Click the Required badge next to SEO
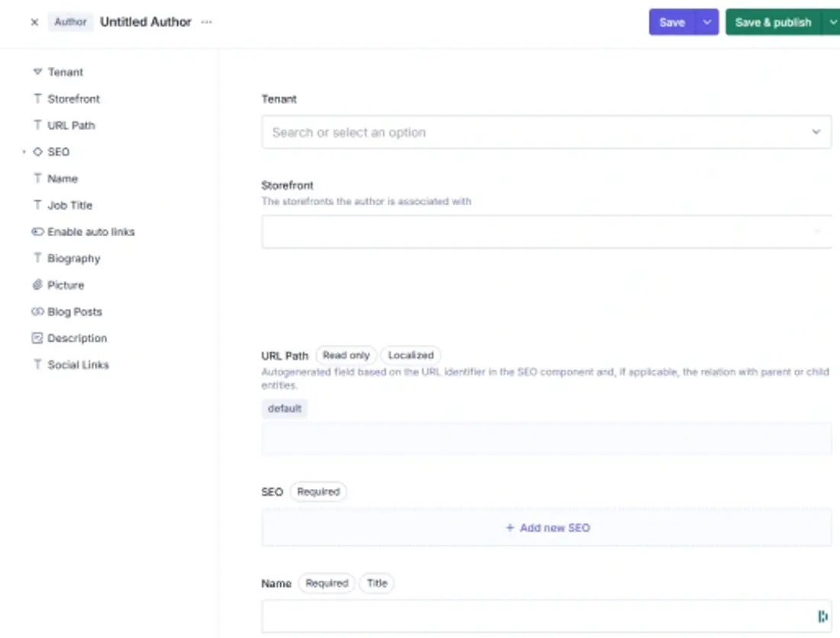Viewport: 840px width, 638px height. coord(318,491)
